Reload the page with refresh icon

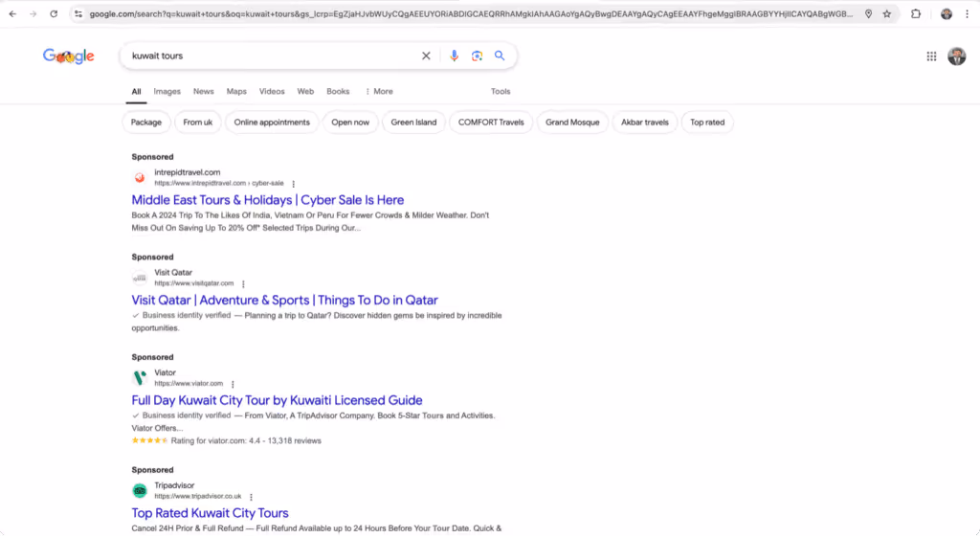pyautogui.click(x=54, y=13)
